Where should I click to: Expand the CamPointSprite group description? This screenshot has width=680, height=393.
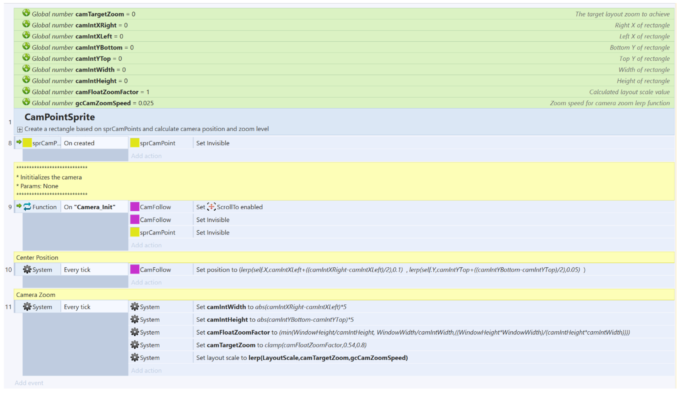click(20, 129)
